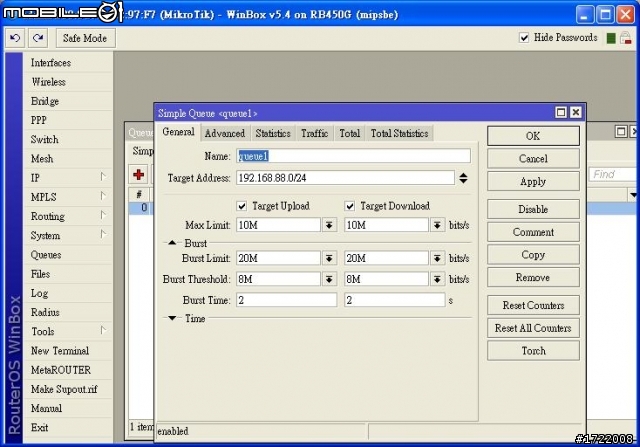Confirm with the OK button
This screenshot has height=447, width=640.
tap(533, 136)
